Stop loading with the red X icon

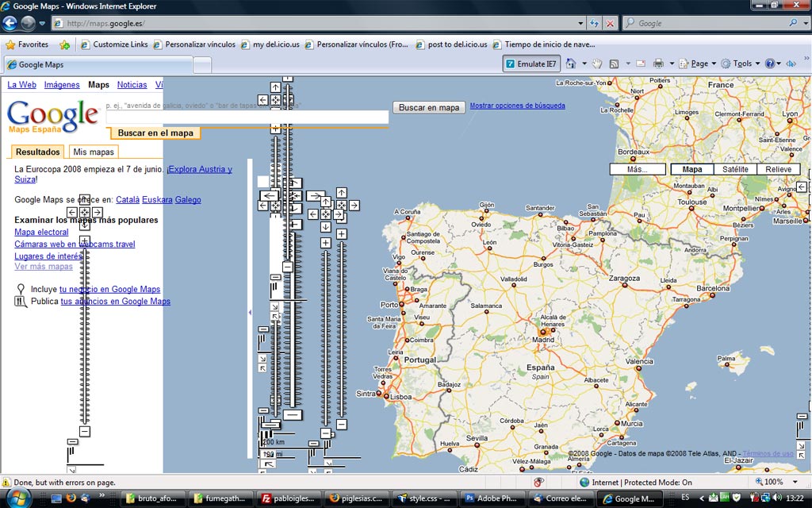(610, 23)
